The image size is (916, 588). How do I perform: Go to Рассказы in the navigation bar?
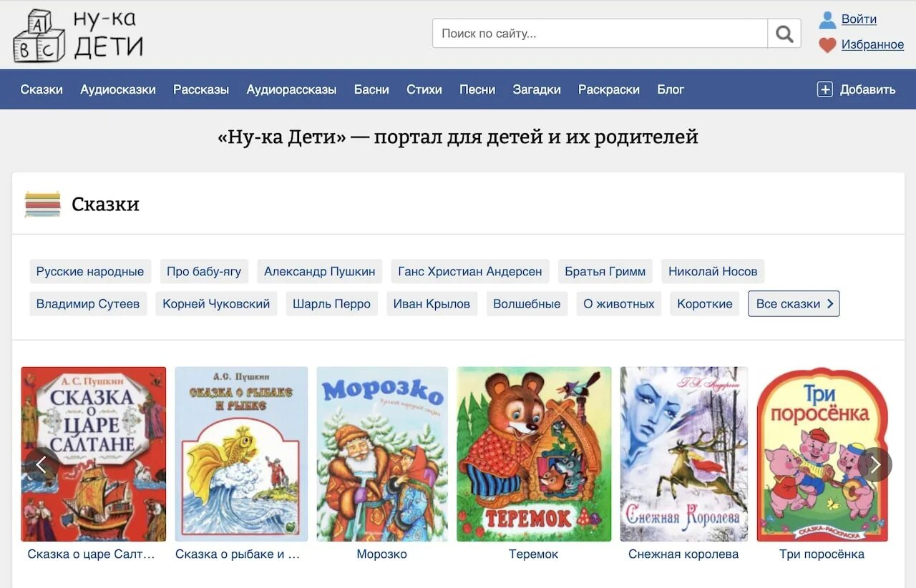201,89
